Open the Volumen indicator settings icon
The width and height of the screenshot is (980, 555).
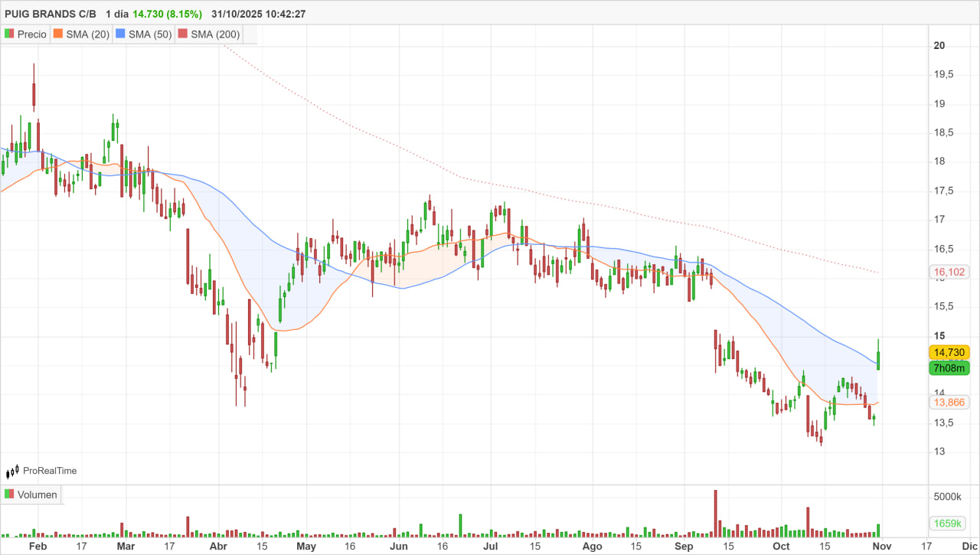10,495
